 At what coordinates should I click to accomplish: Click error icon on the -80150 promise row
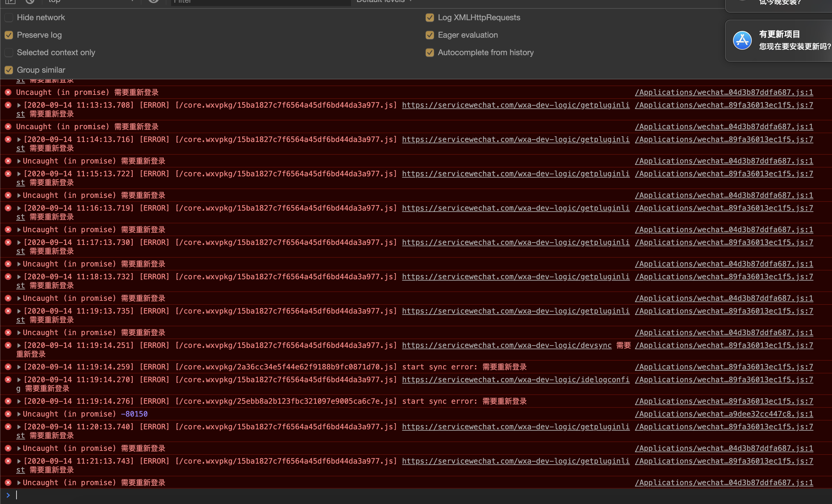(x=8, y=414)
